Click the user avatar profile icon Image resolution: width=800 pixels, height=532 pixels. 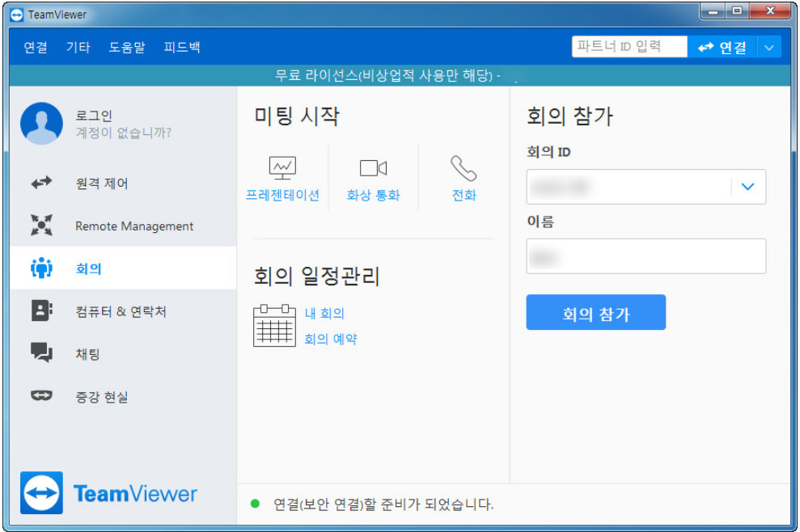click(41, 124)
